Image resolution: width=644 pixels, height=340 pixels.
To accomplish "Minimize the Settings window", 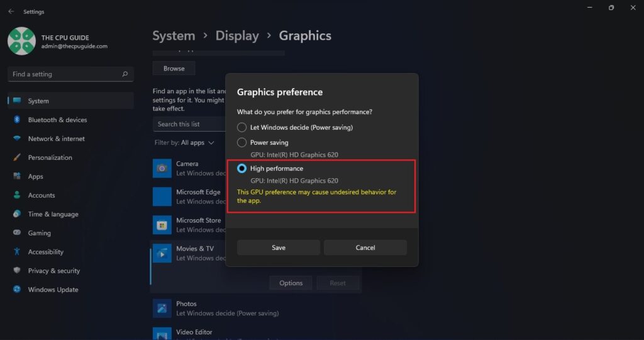I will point(590,8).
